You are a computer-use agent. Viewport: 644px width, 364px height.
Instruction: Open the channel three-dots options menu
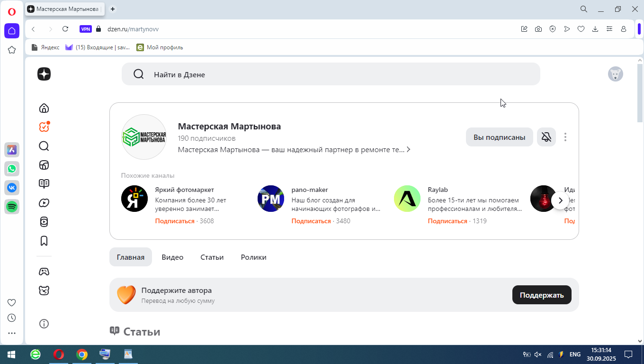click(x=565, y=137)
